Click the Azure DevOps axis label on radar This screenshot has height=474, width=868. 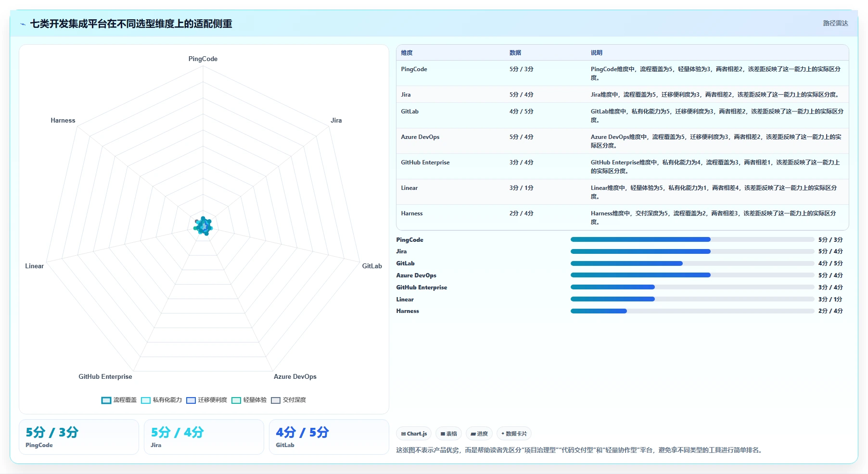click(x=295, y=376)
